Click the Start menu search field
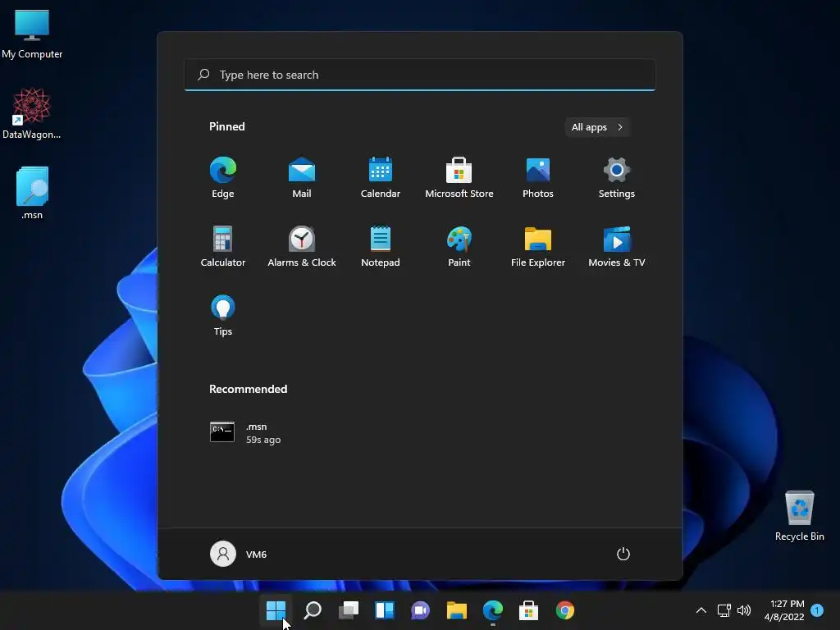 (420, 75)
